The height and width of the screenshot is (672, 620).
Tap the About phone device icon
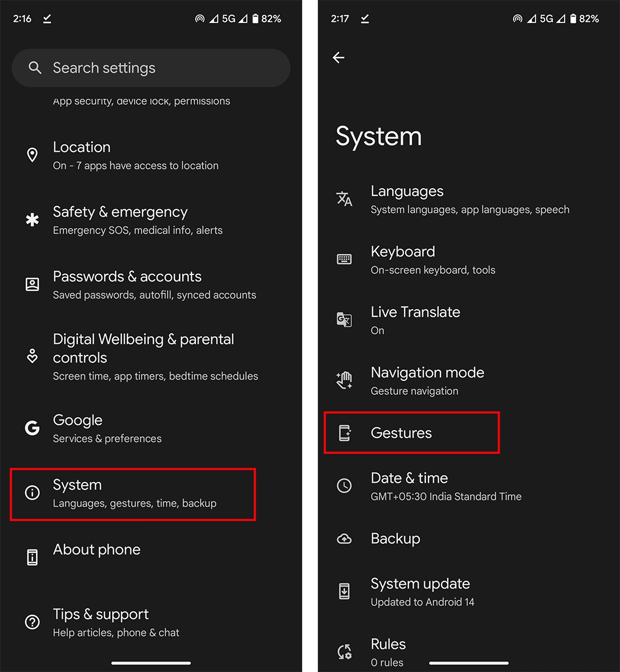[x=32, y=557]
